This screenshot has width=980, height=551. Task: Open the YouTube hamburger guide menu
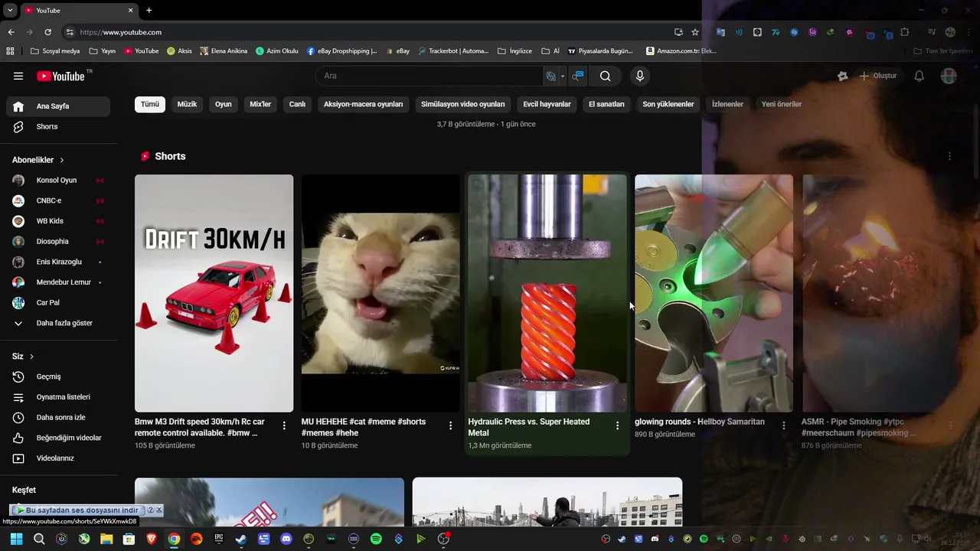pos(18,76)
